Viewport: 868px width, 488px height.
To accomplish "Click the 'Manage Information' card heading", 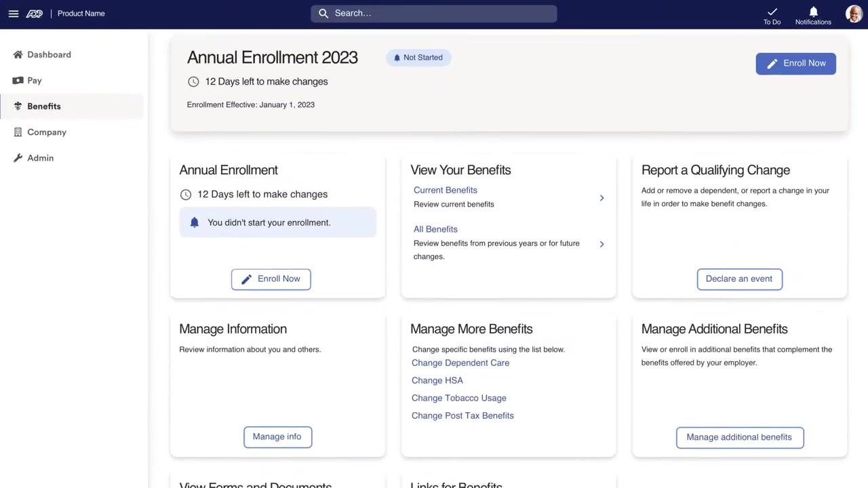I will [x=233, y=329].
